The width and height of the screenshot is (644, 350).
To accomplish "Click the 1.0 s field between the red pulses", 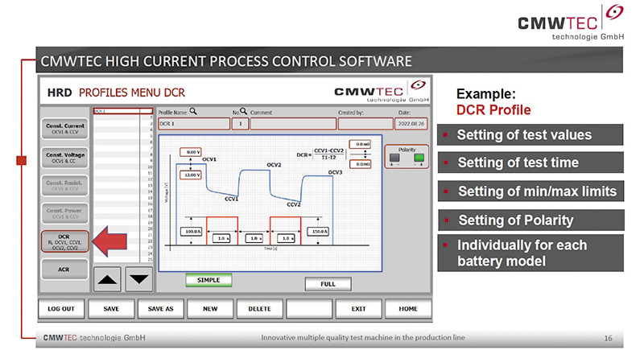I will 254,238.
